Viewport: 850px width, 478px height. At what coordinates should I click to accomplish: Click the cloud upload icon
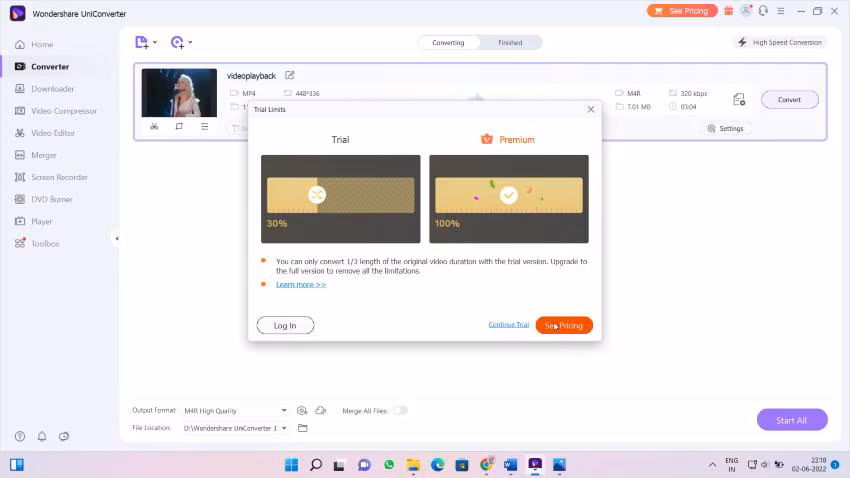321,411
